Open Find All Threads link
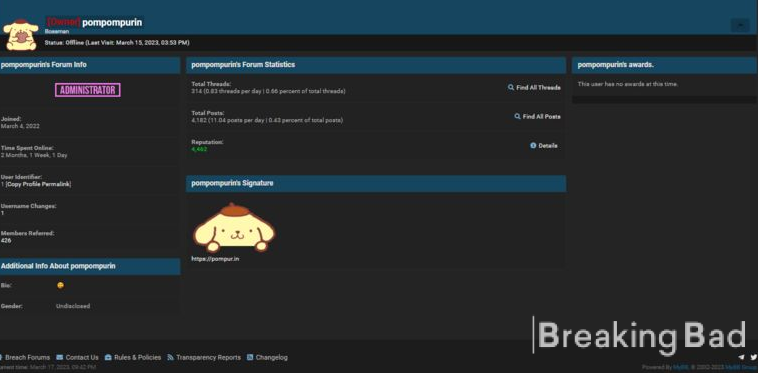 coord(538,87)
